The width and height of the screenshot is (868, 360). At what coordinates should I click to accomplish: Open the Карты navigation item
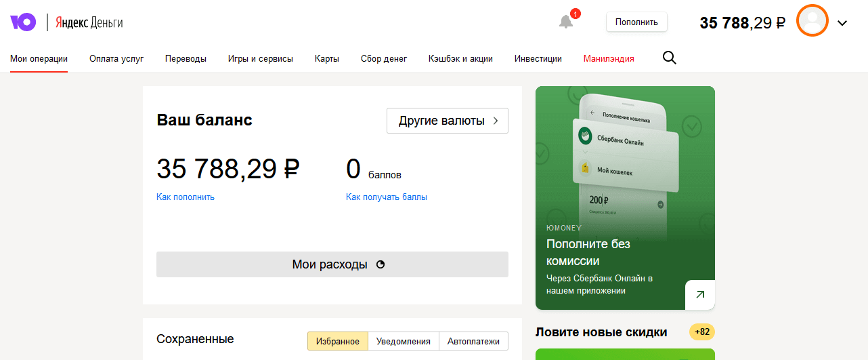(327, 58)
